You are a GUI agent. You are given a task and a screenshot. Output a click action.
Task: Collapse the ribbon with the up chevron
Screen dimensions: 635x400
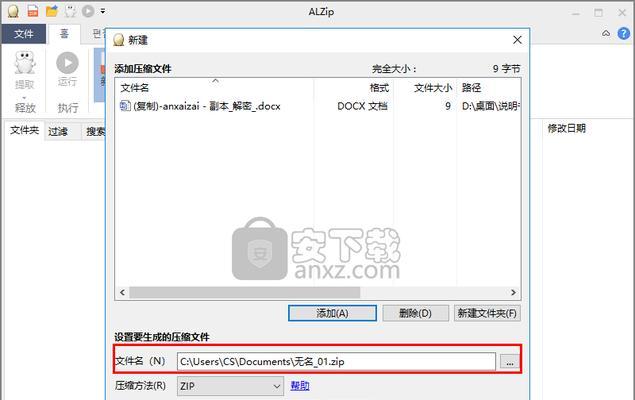coord(606,33)
